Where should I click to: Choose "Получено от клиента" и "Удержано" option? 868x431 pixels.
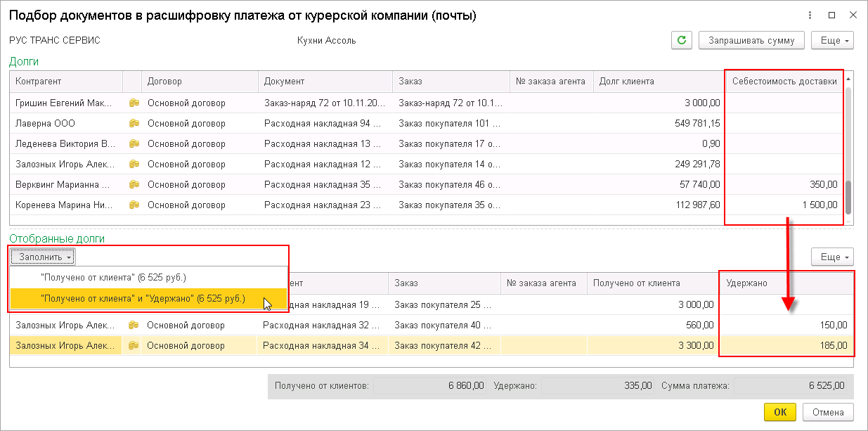tap(143, 298)
